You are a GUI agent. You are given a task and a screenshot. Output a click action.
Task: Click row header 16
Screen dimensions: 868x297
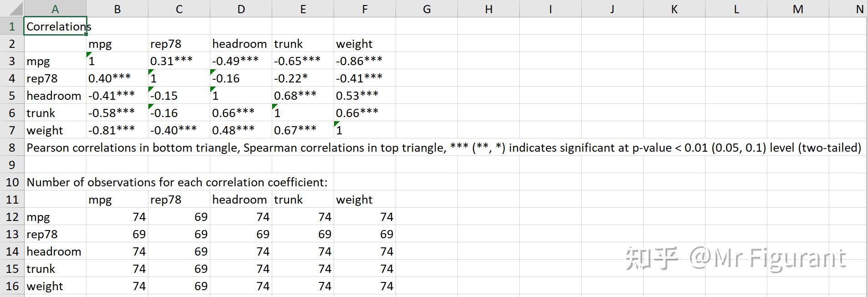(x=12, y=286)
